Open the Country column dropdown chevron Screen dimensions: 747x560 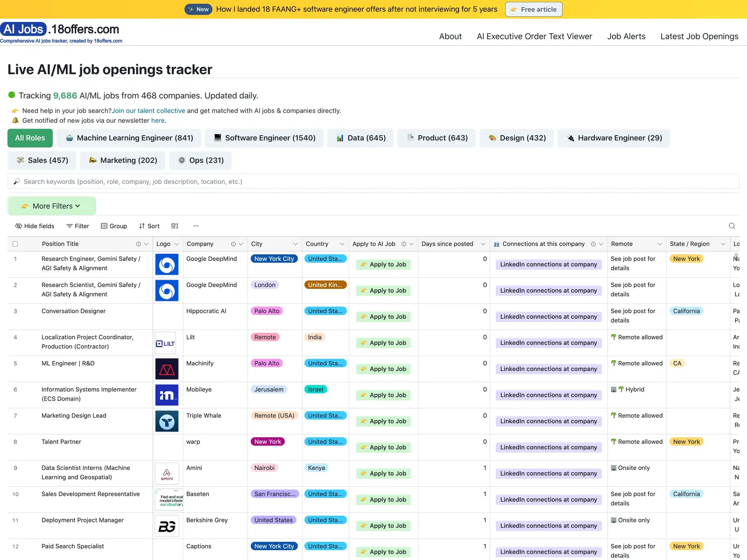342,244
